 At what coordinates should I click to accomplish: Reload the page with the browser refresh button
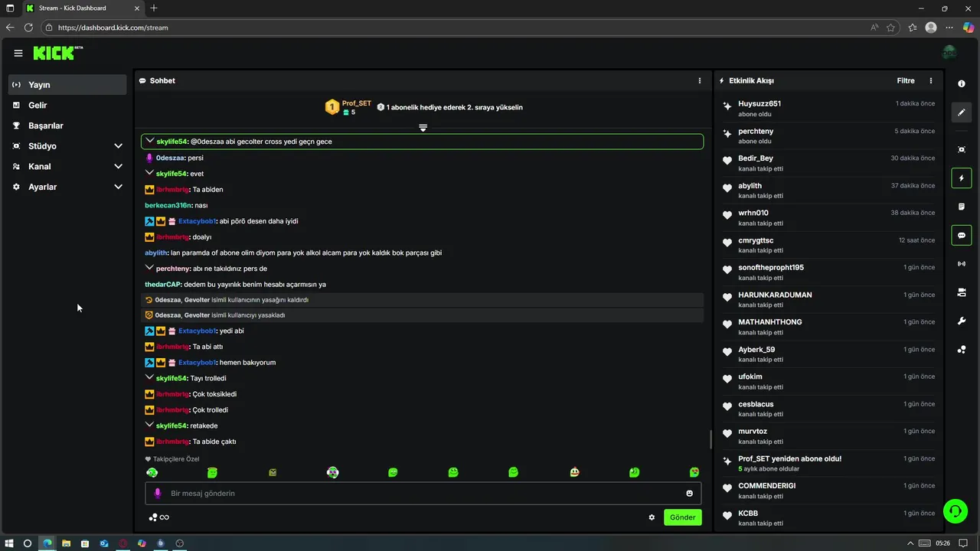tap(28, 28)
